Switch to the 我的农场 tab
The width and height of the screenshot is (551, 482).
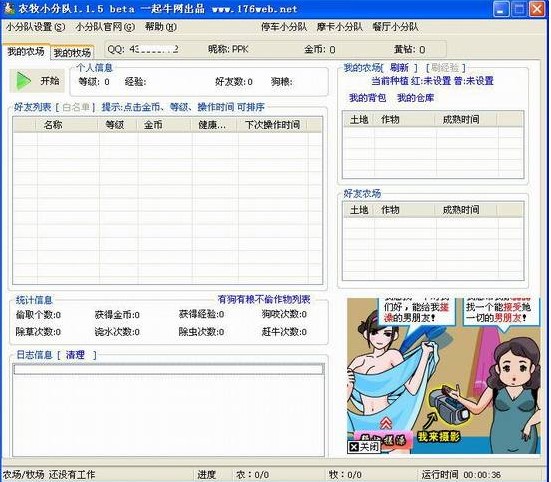26,52
